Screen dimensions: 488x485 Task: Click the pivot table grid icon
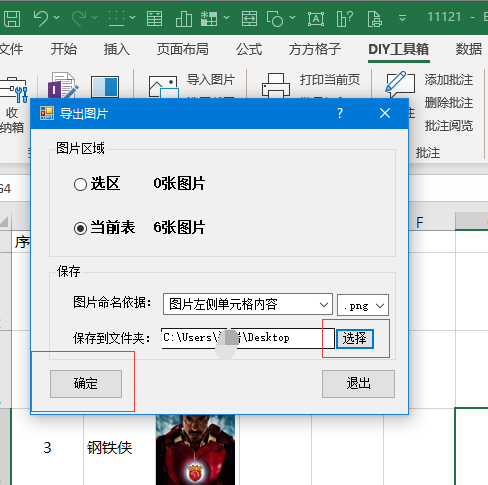point(209,18)
